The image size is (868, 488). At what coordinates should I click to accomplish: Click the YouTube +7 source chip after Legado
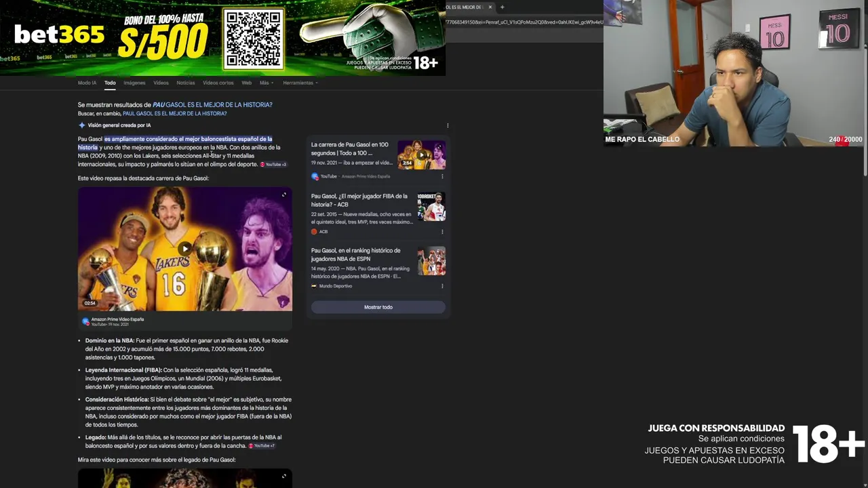[262, 446]
